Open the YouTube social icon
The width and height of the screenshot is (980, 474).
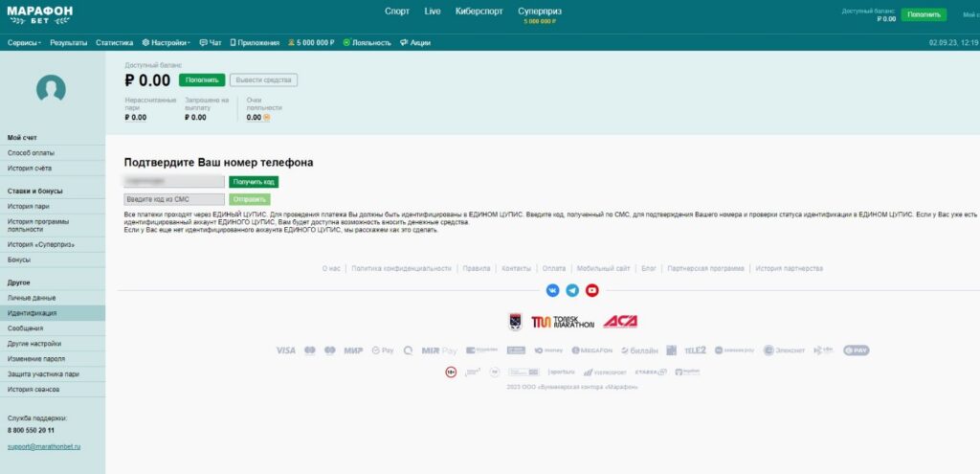[591, 290]
